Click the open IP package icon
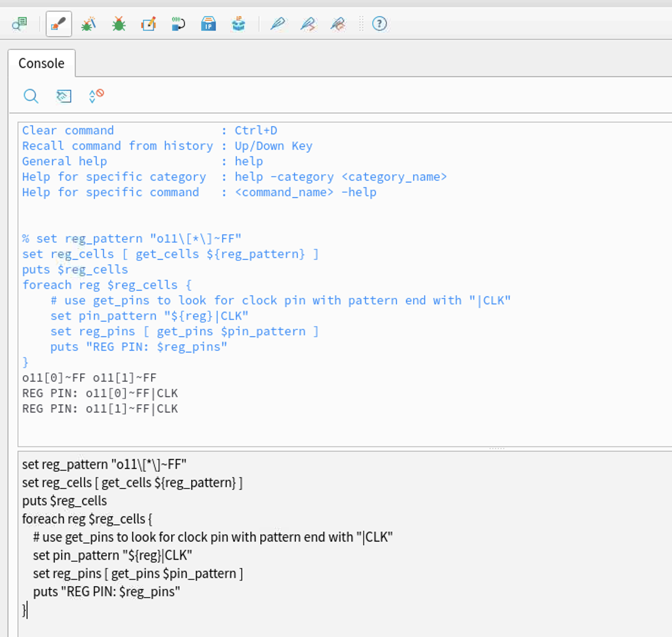The height and width of the screenshot is (637, 672). [238, 24]
